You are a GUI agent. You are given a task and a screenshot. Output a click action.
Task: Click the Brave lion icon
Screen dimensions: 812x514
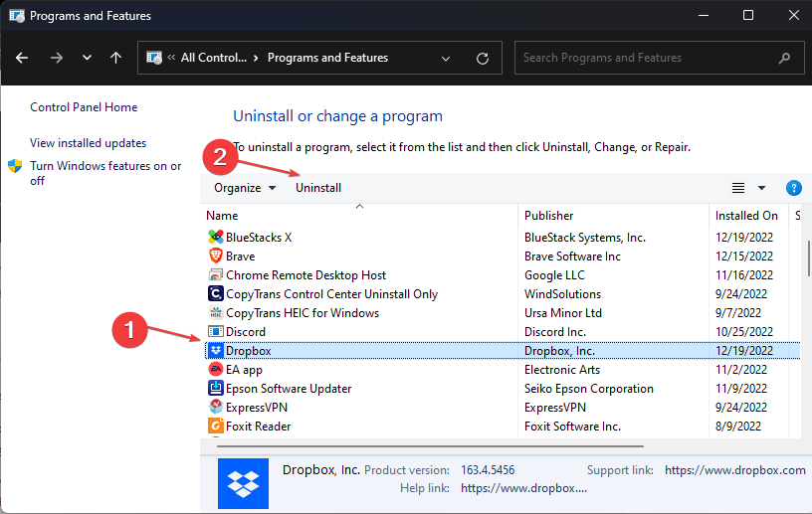(215, 256)
